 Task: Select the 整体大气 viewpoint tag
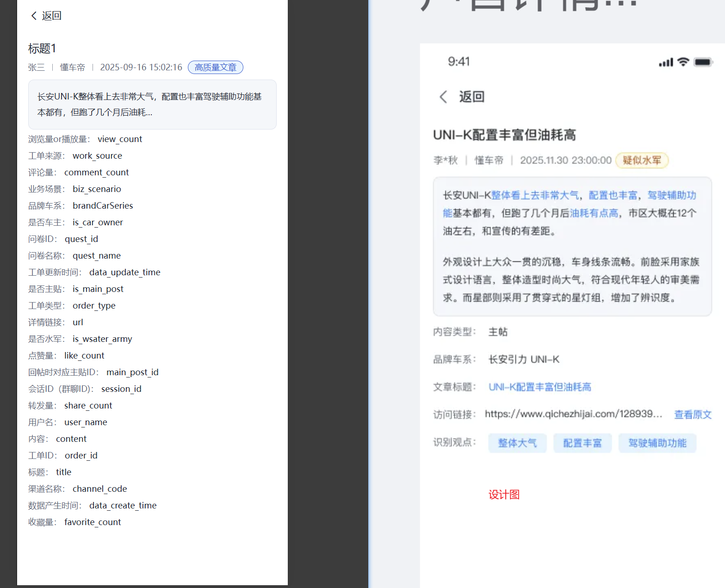click(517, 443)
